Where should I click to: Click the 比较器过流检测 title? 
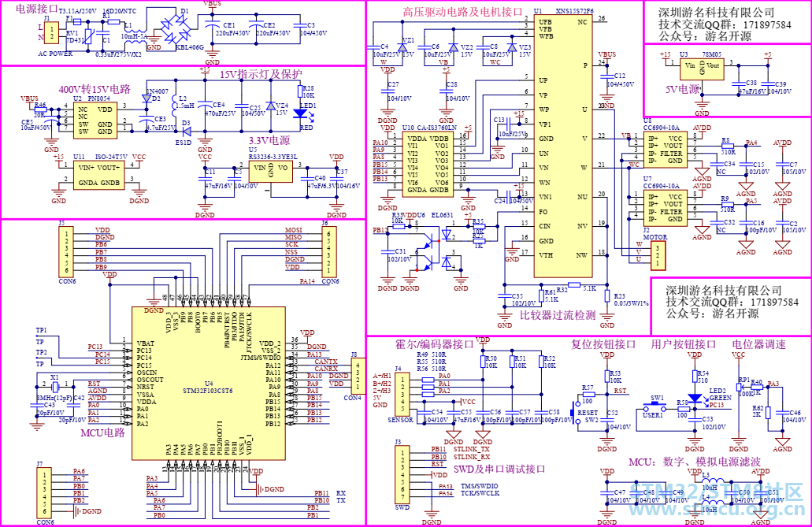(558, 315)
